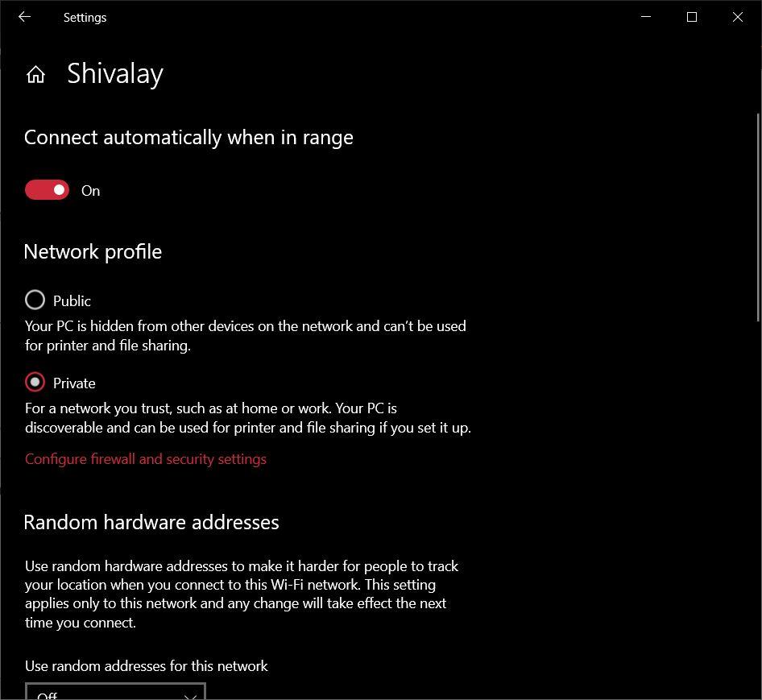
Task: Go back using the back arrow
Action: click(24, 17)
